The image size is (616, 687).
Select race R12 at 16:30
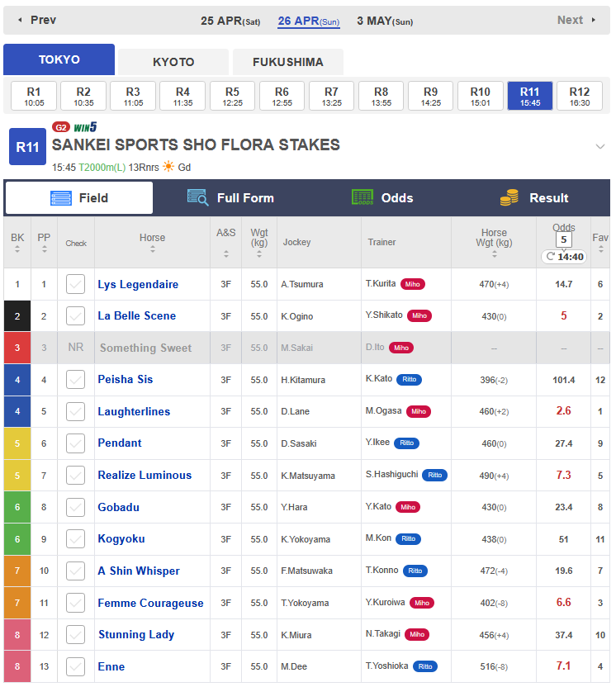pyautogui.click(x=579, y=96)
